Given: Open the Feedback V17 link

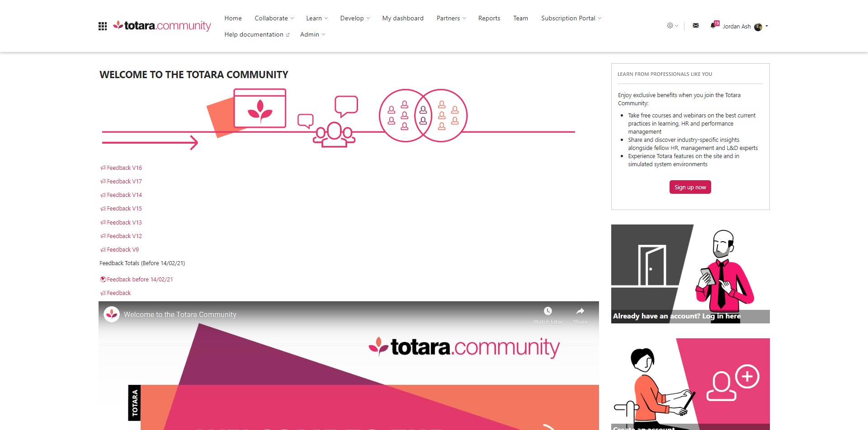Looking at the screenshot, I should 124,181.
